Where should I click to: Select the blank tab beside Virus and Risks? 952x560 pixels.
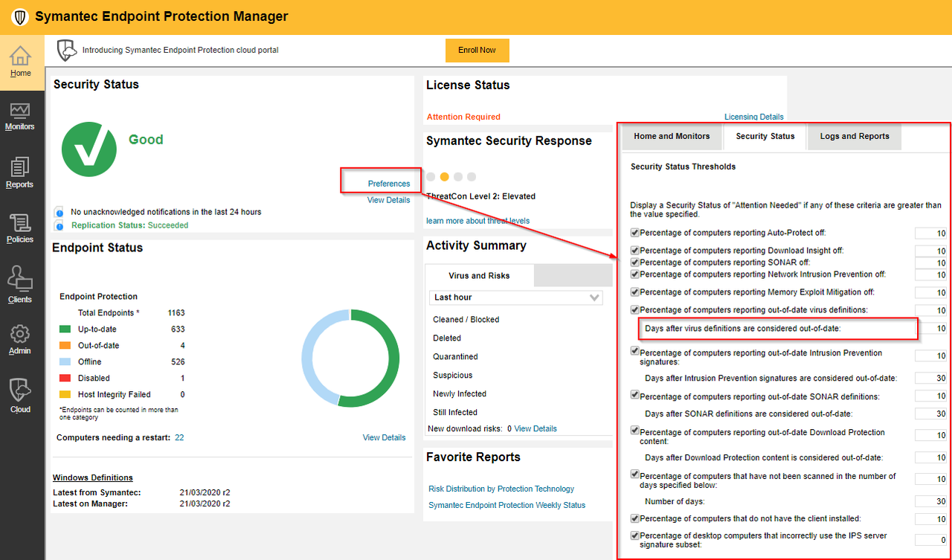pos(573,275)
